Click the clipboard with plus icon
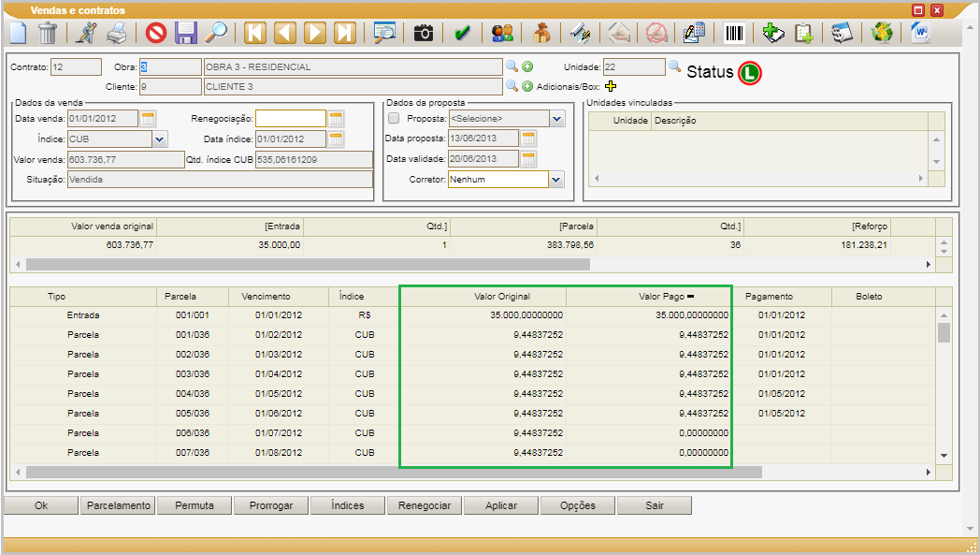980x555 pixels. (x=804, y=33)
